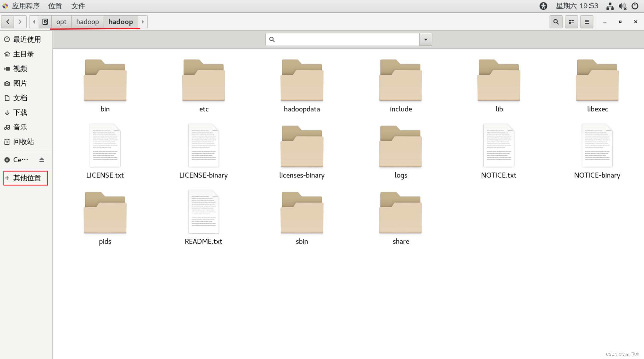Open Recent (最近使用) in sidebar

(x=26, y=40)
